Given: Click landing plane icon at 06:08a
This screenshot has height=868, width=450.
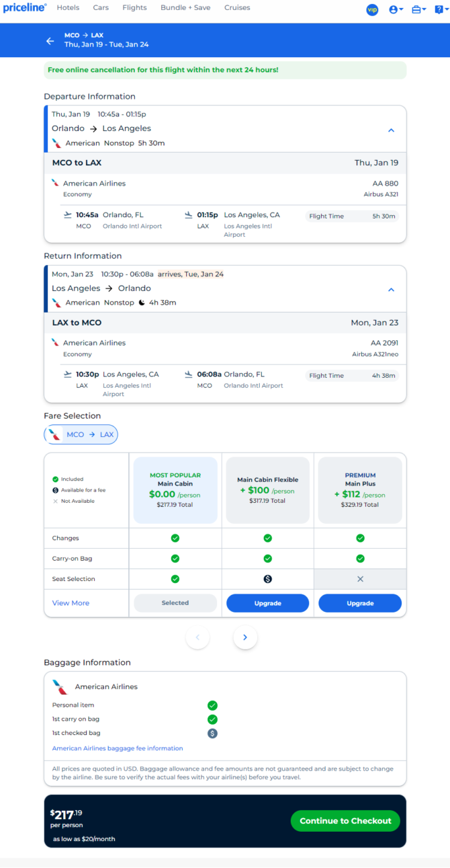Looking at the screenshot, I should 189,374.
